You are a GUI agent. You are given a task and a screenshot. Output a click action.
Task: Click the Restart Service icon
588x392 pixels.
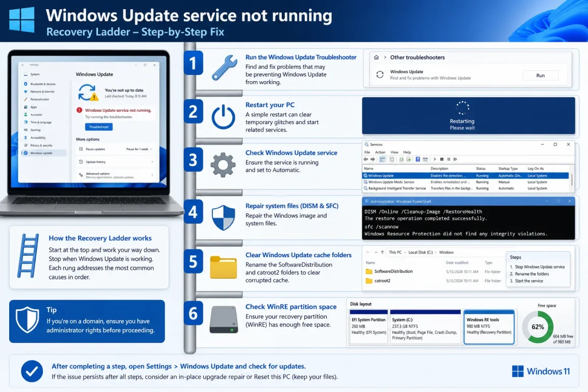(x=455, y=159)
